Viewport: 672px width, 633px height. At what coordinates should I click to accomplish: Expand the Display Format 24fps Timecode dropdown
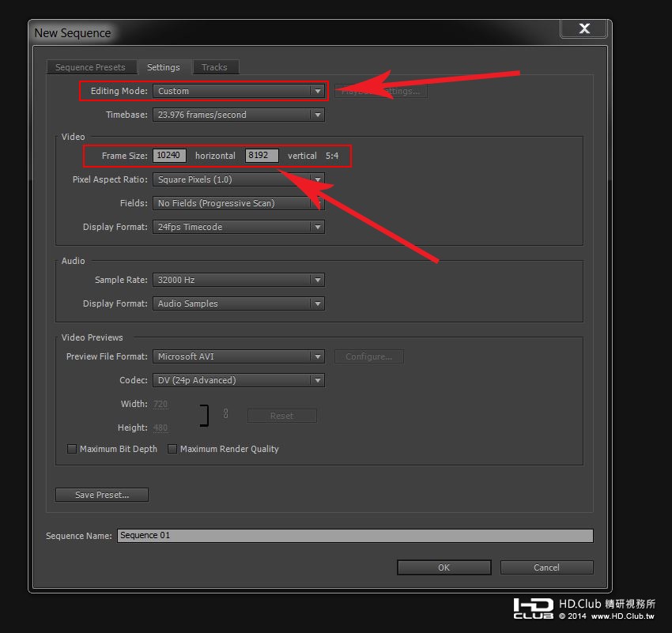click(x=239, y=227)
